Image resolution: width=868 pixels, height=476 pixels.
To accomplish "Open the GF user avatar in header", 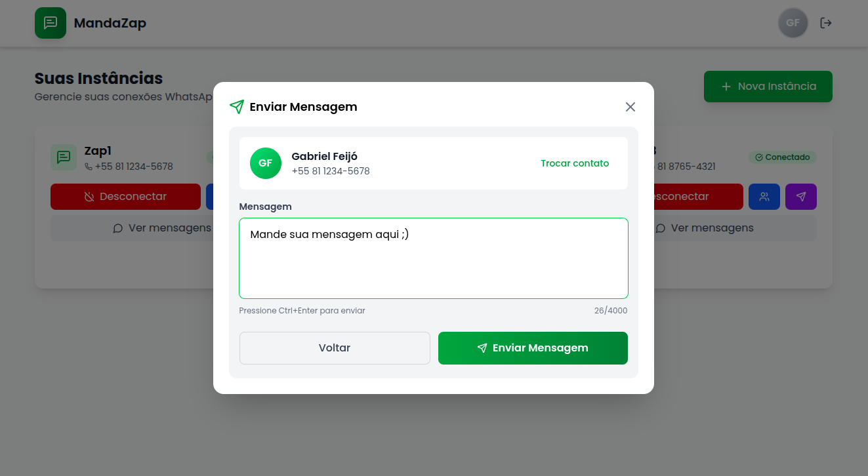I will pos(793,23).
